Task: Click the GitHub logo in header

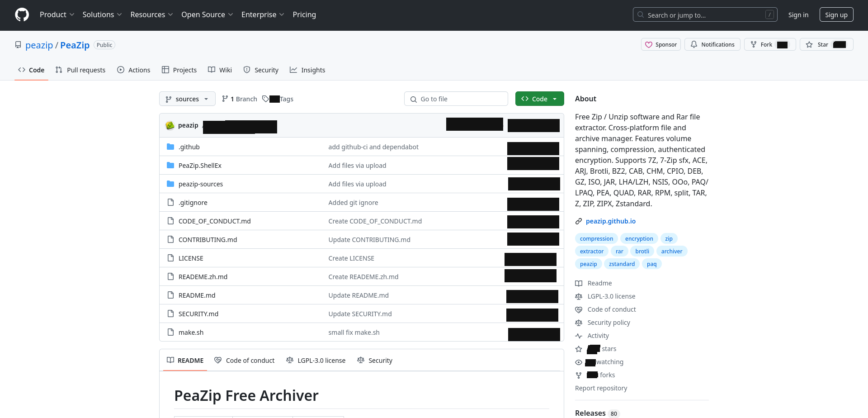Action: [22, 14]
